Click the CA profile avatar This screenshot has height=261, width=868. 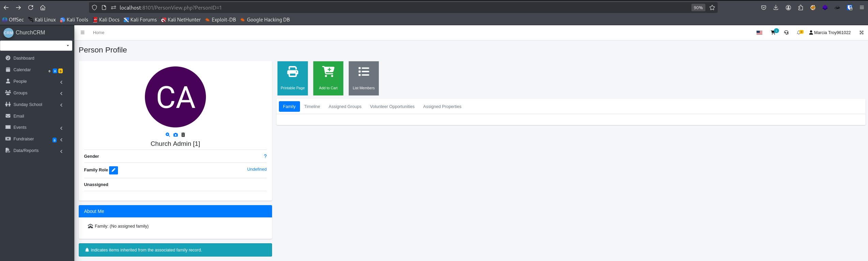(x=175, y=97)
